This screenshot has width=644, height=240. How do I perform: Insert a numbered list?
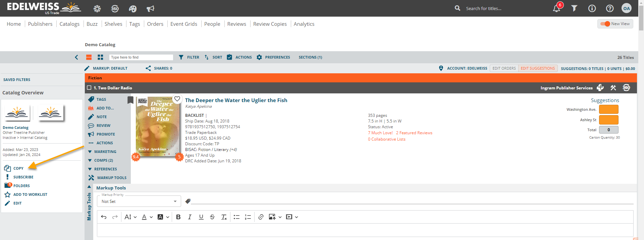coord(248,217)
